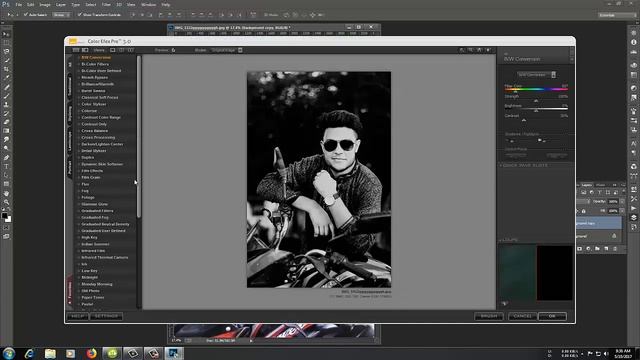Select the Eyedropper tool
Screen dimensions: 640x360
tap(6, 78)
